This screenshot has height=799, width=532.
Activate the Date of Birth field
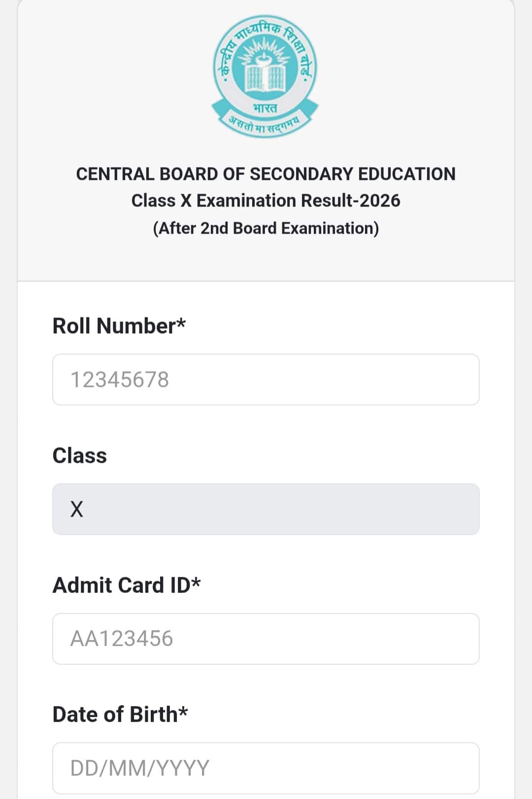(266, 768)
